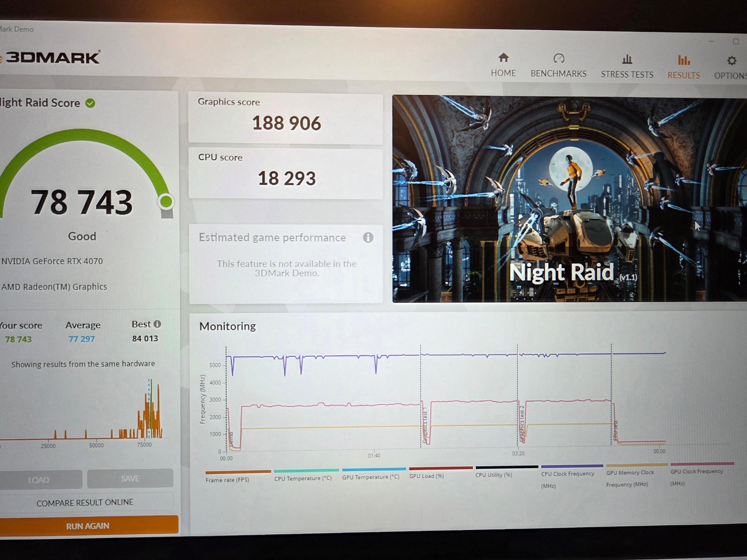Click the green validation checkmark icon
This screenshot has width=747, height=560.
tap(90, 103)
